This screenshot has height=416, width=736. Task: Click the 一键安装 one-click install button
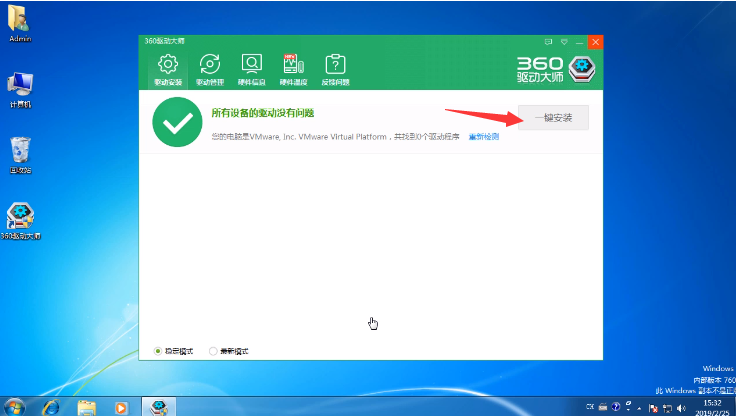553,117
